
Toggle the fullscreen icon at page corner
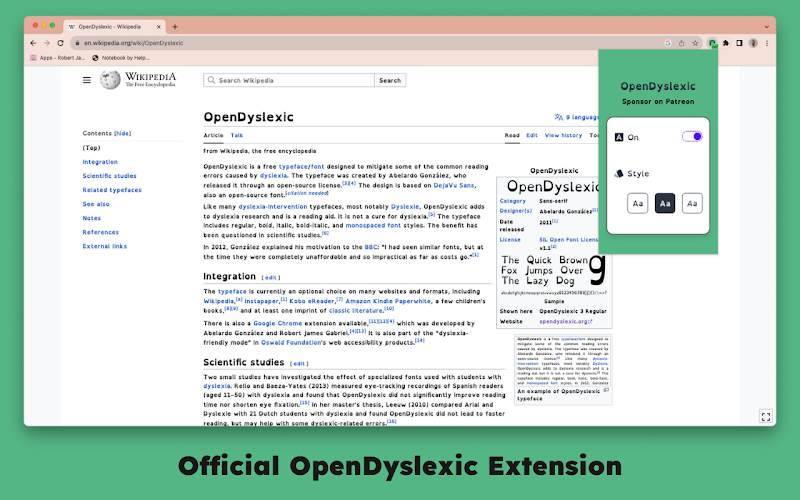(766, 416)
